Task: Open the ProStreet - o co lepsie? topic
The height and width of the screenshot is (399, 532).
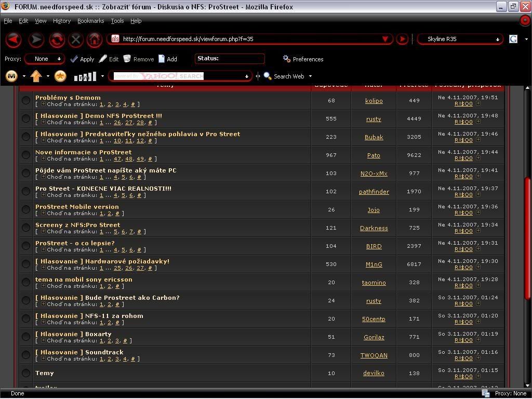Action: click(75, 243)
